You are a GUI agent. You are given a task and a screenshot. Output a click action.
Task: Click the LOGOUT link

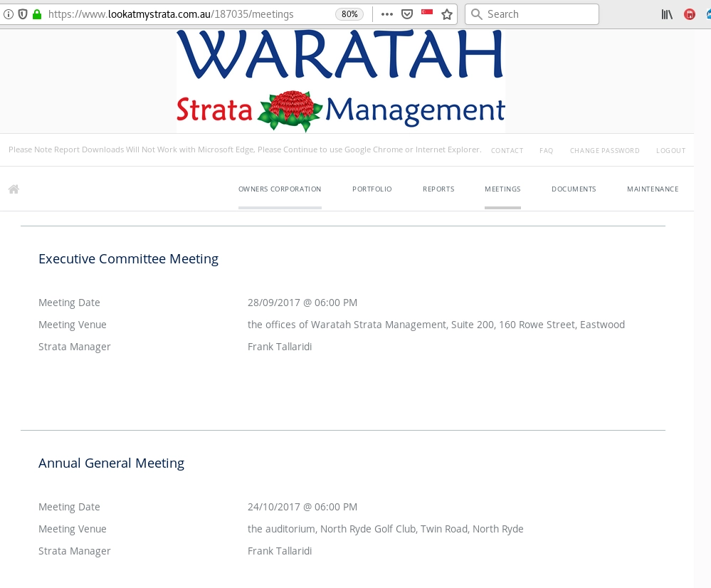[670, 151]
